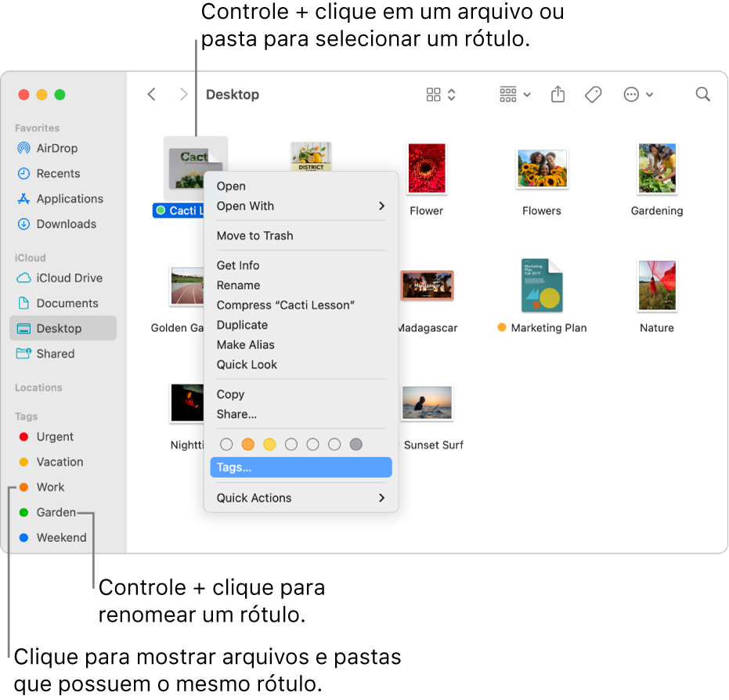Screen dimensions: 729x700
Task: Open the More actions ellipsis menu
Action: click(638, 95)
